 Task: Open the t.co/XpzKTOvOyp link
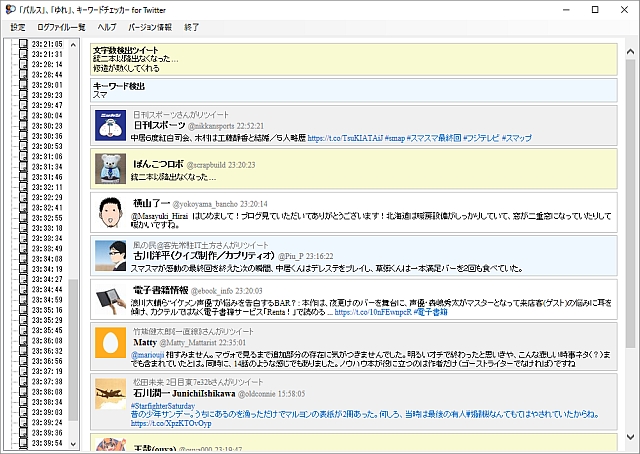pyautogui.click(x=171, y=423)
